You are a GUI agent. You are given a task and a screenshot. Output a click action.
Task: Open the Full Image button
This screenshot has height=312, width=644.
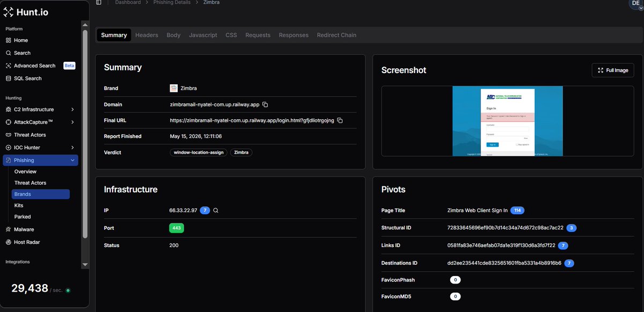click(x=613, y=70)
